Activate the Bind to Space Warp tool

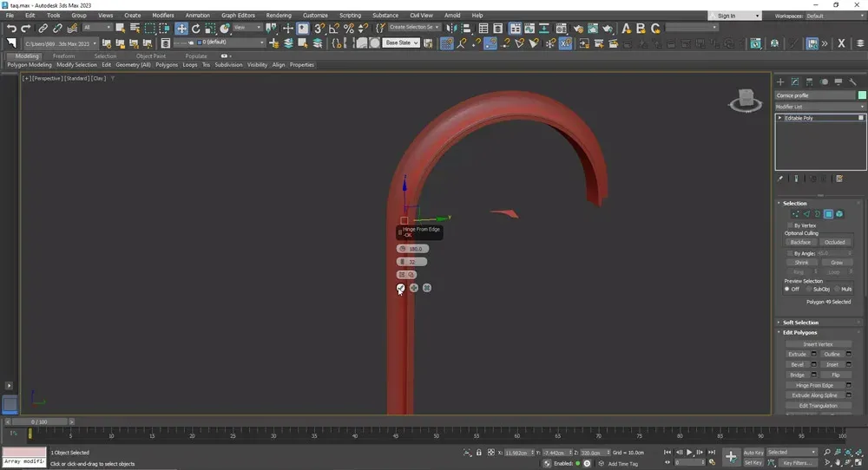(72, 29)
